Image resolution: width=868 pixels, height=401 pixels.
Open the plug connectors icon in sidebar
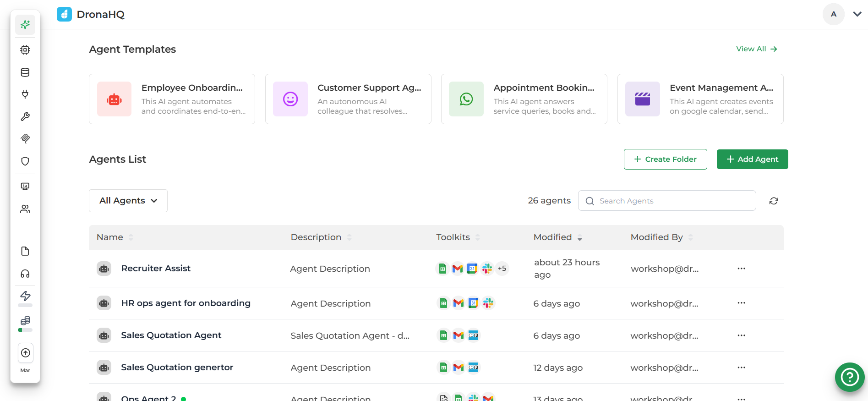tap(25, 94)
